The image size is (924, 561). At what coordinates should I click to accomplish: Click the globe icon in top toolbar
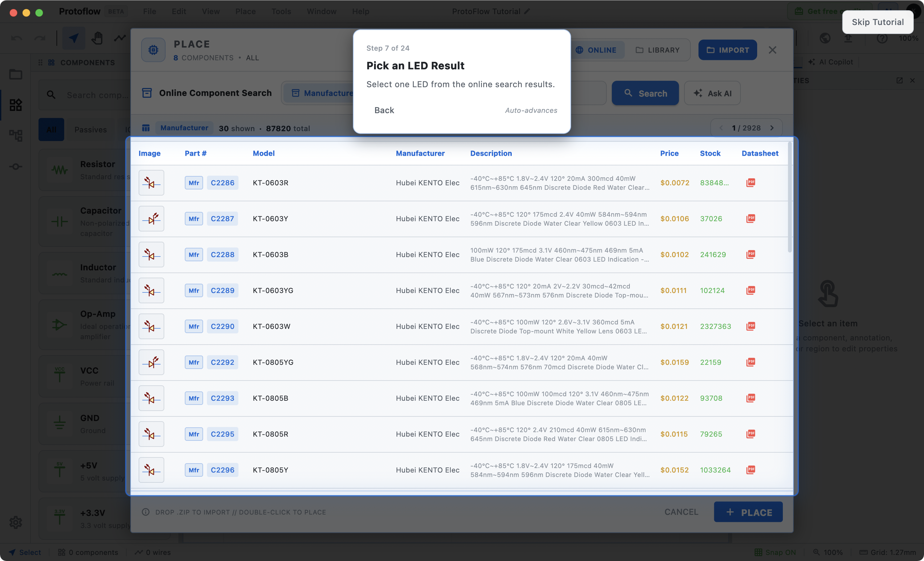point(825,38)
